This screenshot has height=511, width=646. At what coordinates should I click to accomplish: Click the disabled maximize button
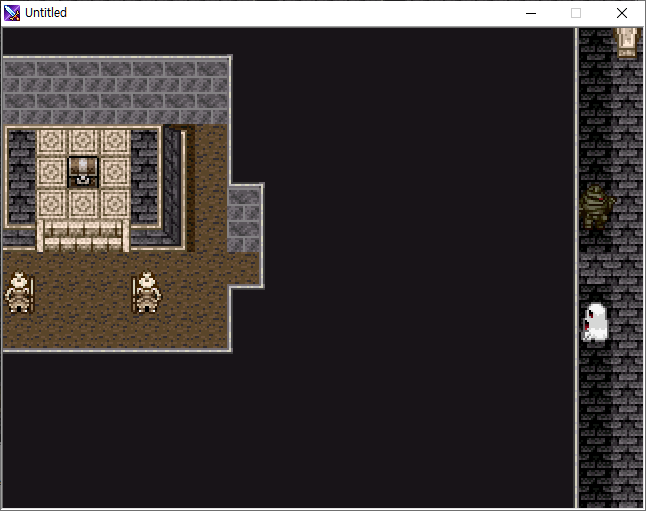[x=576, y=13]
